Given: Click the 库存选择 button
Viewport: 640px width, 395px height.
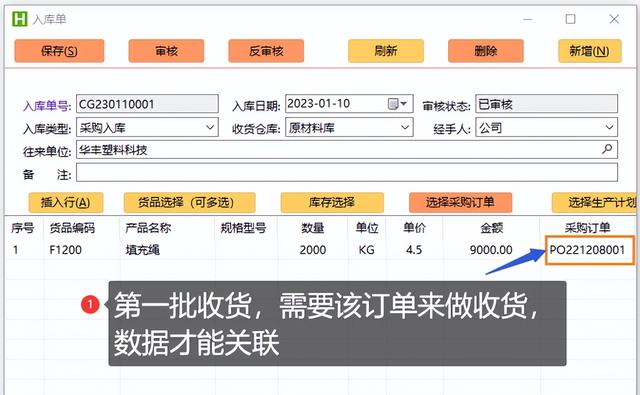Looking at the screenshot, I should pyautogui.click(x=332, y=202).
